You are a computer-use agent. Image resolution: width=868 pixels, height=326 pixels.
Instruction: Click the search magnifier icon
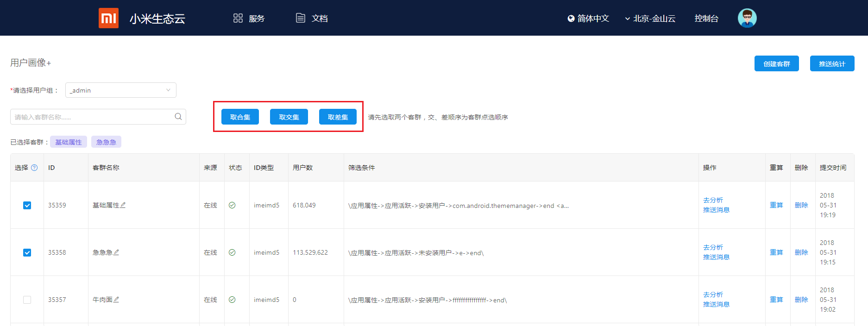click(178, 117)
